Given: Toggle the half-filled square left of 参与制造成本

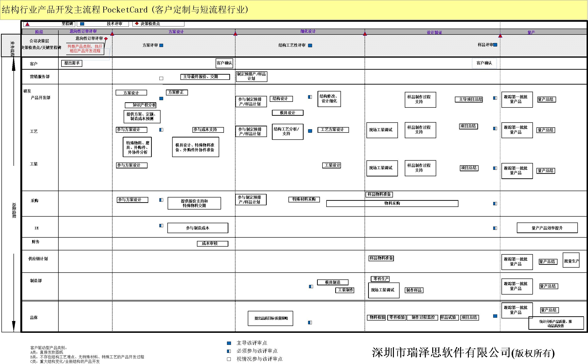Looking at the screenshot, I should point(161,226).
